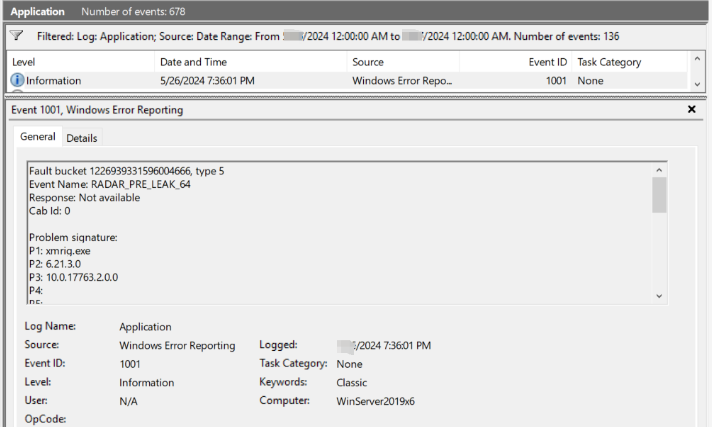Click the Computer value WinServer2019x6
The height and width of the screenshot is (427, 712).
coord(376,401)
